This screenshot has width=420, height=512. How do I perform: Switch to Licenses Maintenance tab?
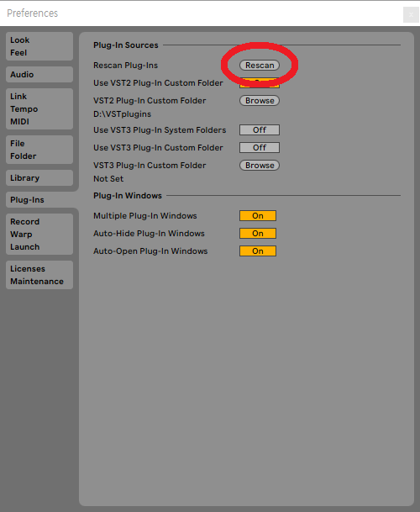[39, 275]
